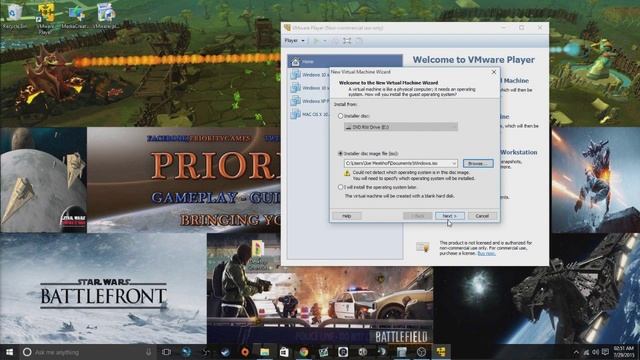The width and height of the screenshot is (640, 360).
Task: Close the New Virtual Machine Wizard dialog
Action: pyautogui.click(x=494, y=72)
